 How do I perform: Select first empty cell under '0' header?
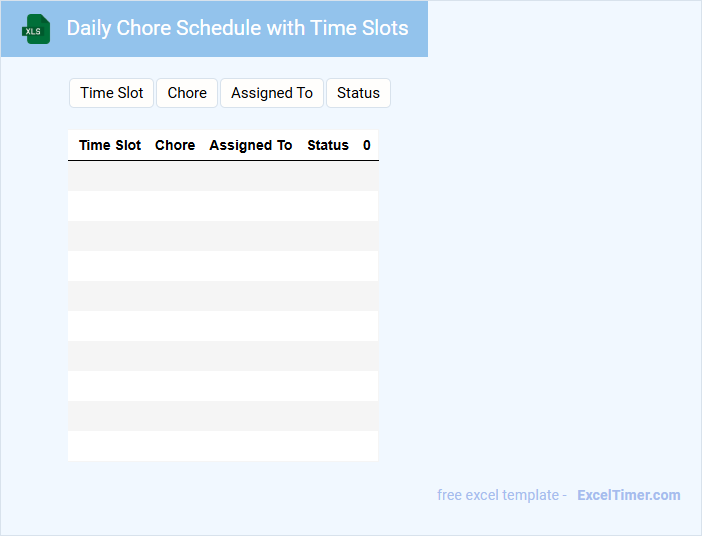[367, 176]
